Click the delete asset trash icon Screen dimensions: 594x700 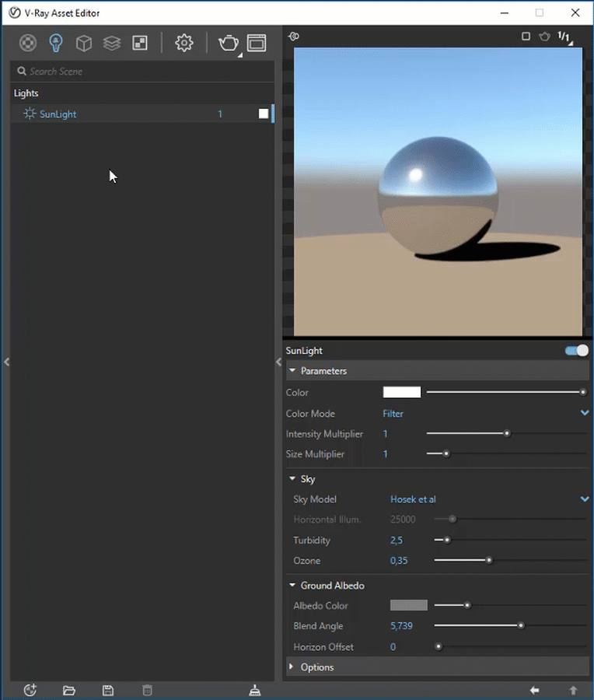coord(147,691)
